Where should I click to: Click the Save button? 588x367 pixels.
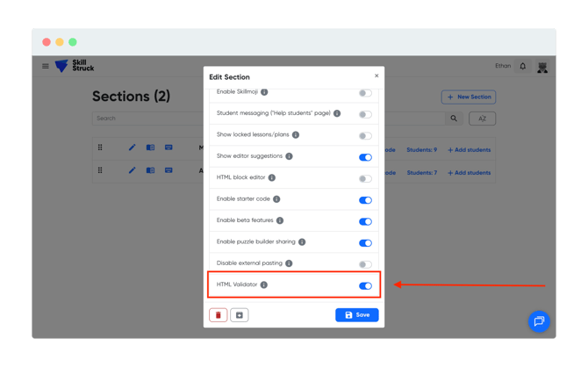357,314
